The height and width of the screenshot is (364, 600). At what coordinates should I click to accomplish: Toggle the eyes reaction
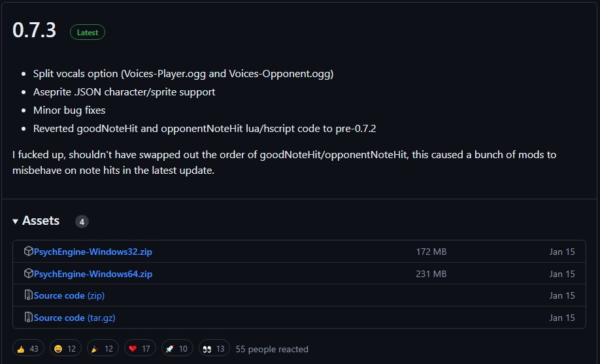214,349
